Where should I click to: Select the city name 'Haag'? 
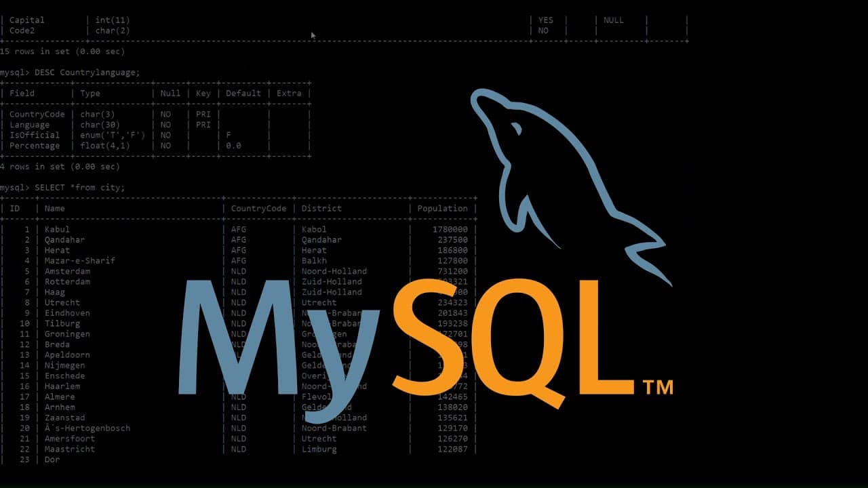click(55, 292)
